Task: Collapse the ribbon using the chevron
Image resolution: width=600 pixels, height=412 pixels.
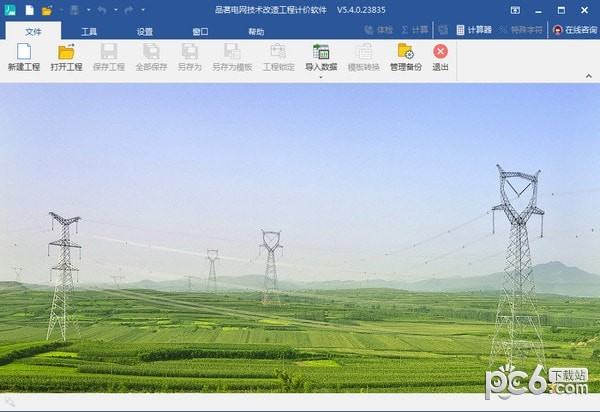Action: click(x=589, y=76)
